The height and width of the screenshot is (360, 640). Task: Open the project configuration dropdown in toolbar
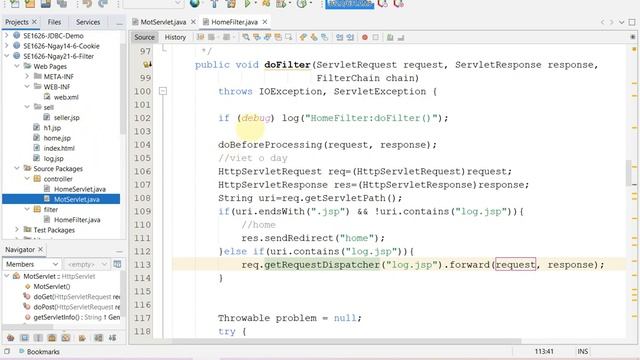tap(153, 4)
